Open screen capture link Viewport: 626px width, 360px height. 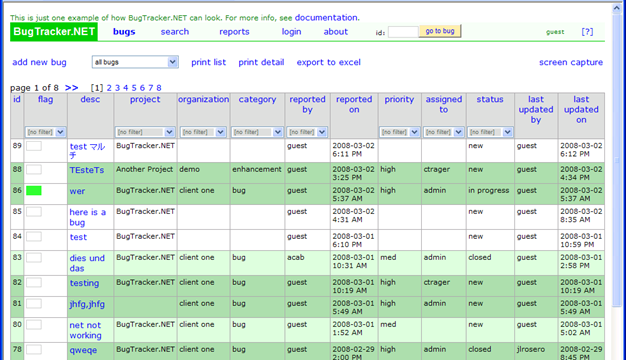571,62
